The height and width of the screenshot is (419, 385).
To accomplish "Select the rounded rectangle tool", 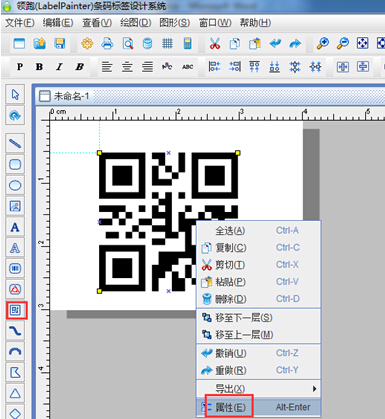I will [x=15, y=164].
